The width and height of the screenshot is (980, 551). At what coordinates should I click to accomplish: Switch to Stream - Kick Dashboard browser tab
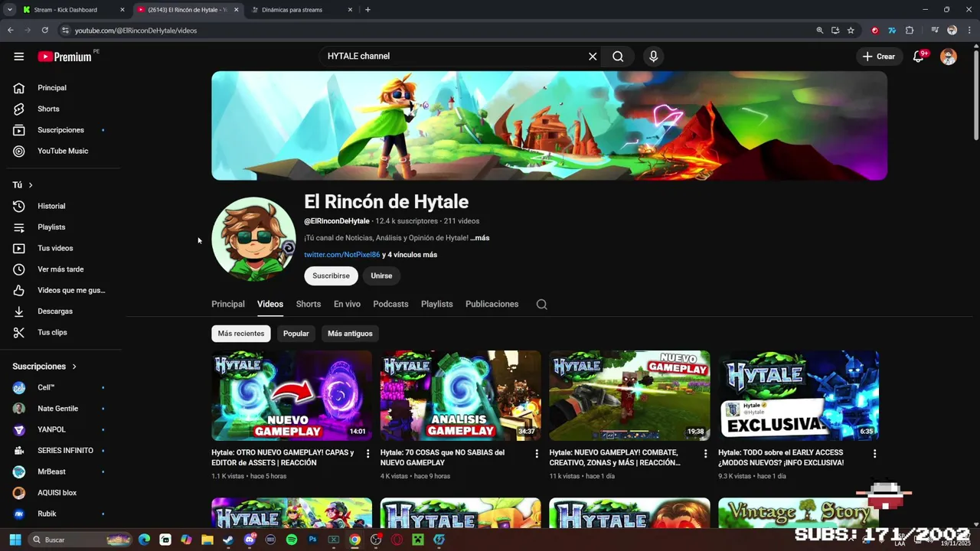click(x=73, y=10)
